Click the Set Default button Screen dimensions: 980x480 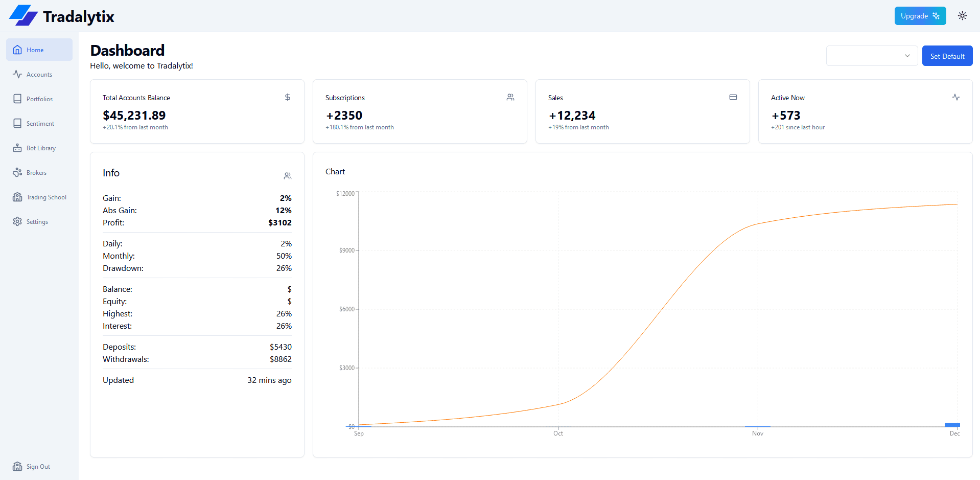[x=947, y=56]
